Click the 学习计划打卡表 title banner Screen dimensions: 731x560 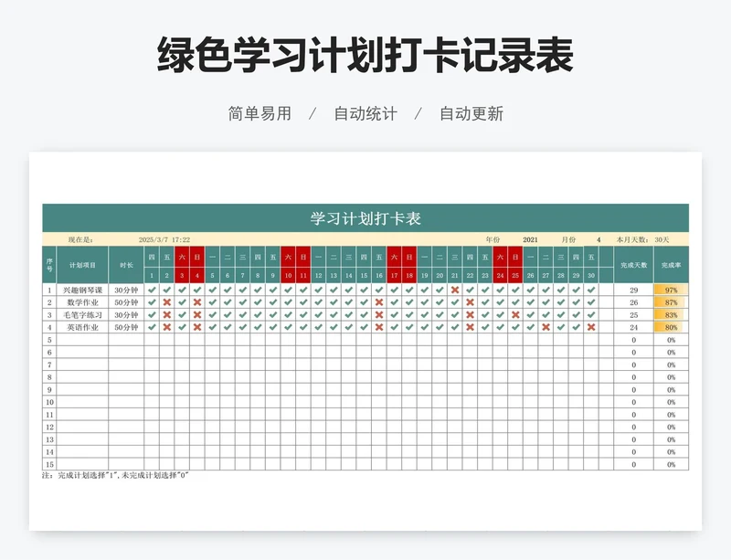click(365, 217)
